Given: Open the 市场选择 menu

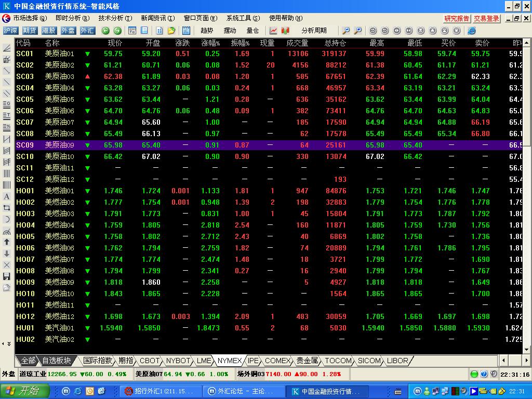Looking at the screenshot, I should 30,18.
